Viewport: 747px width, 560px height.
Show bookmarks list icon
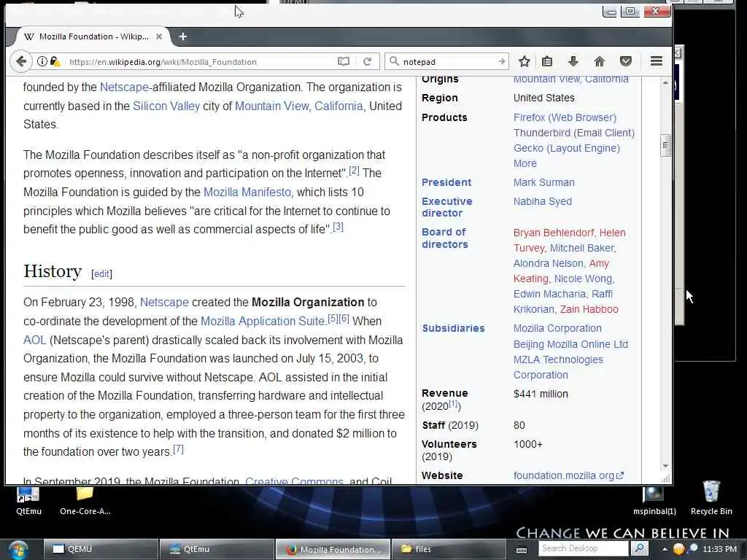pyautogui.click(x=547, y=61)
